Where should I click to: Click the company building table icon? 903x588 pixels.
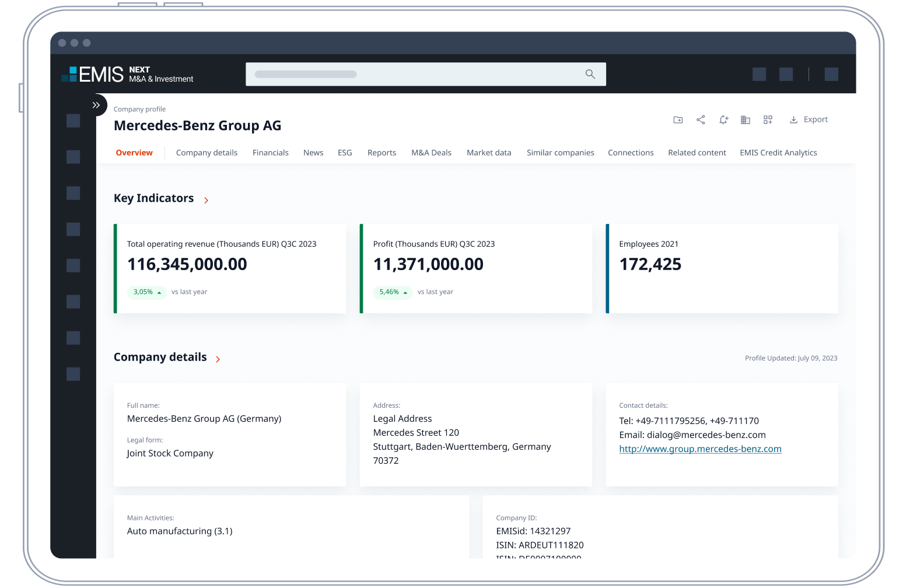745,120
